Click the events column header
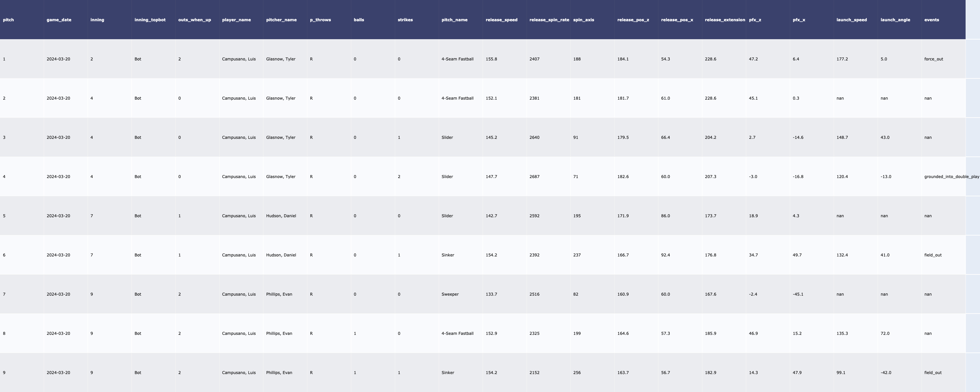 (931, 20)
